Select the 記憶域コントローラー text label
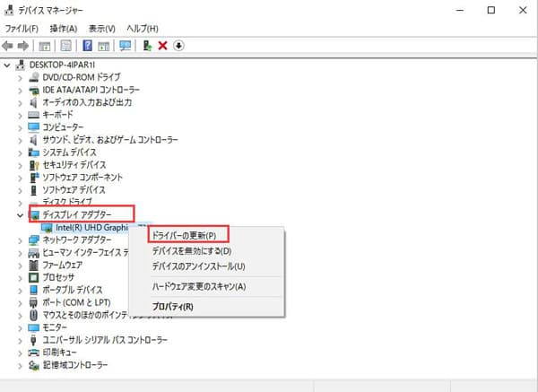This screenshot has width=538, height=392. point(75,365)
